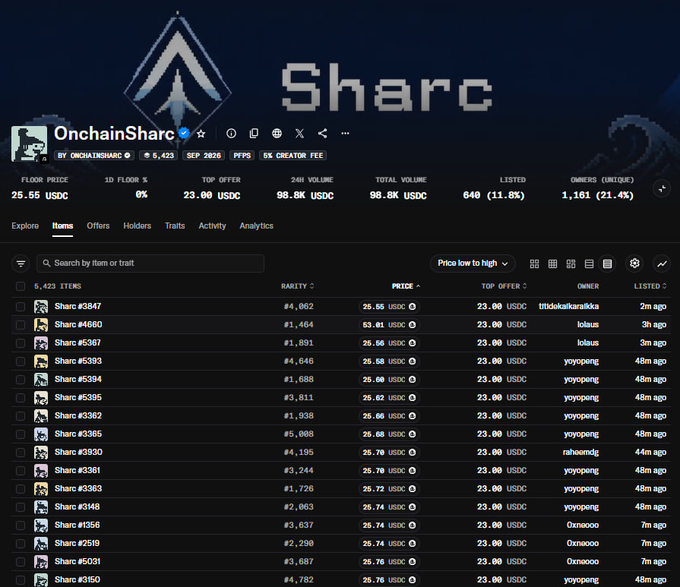The width and height of the screenshot is (680, 587).
Task: Click the 25.55 USDC price button for Sharc #3847
Action: tap(389, 307)
